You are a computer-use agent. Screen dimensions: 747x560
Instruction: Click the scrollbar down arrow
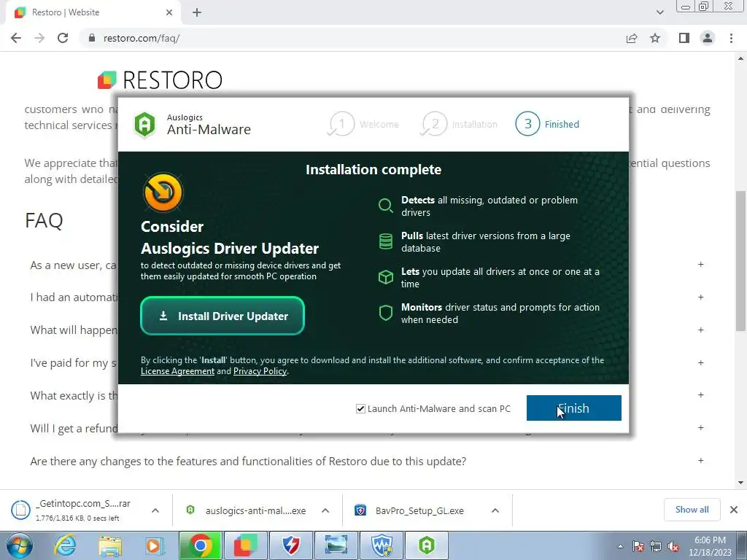(x=740, y=483)
